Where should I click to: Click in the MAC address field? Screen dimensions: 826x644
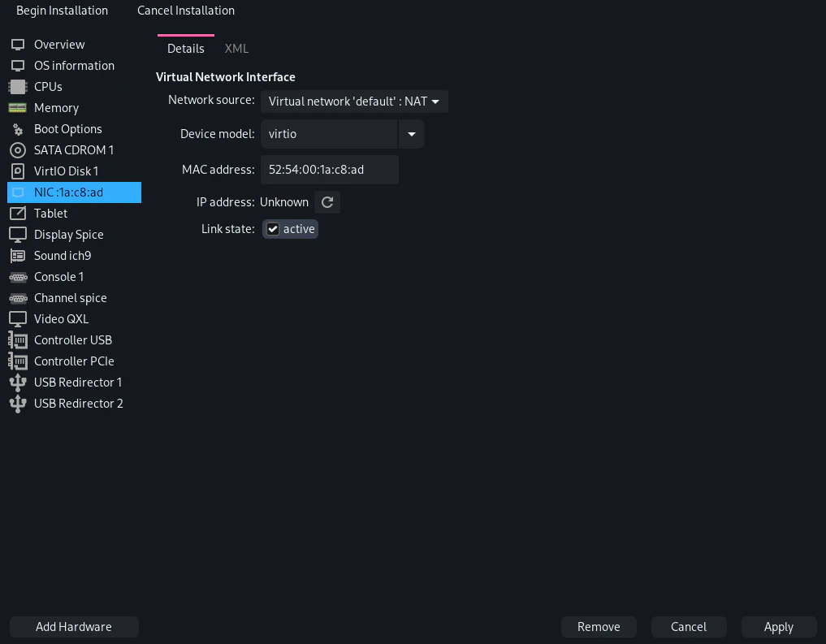click(x=329, y=170)
